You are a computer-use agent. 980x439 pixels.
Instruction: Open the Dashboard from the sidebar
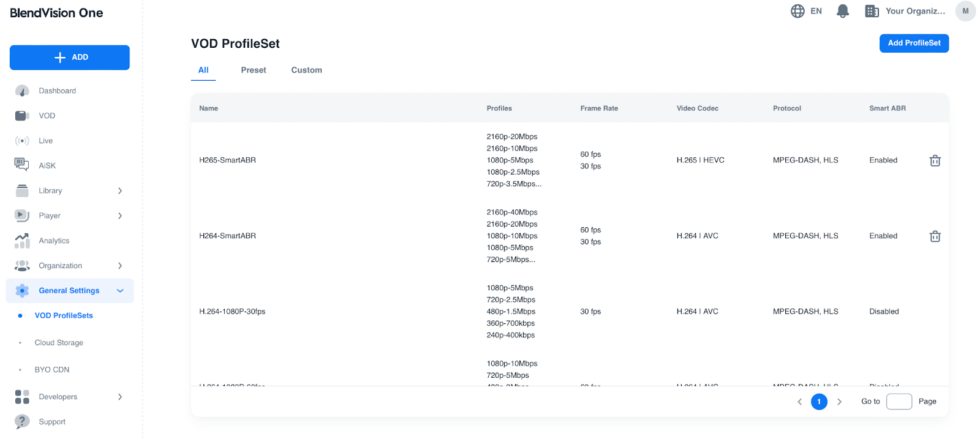pos(57,91)
